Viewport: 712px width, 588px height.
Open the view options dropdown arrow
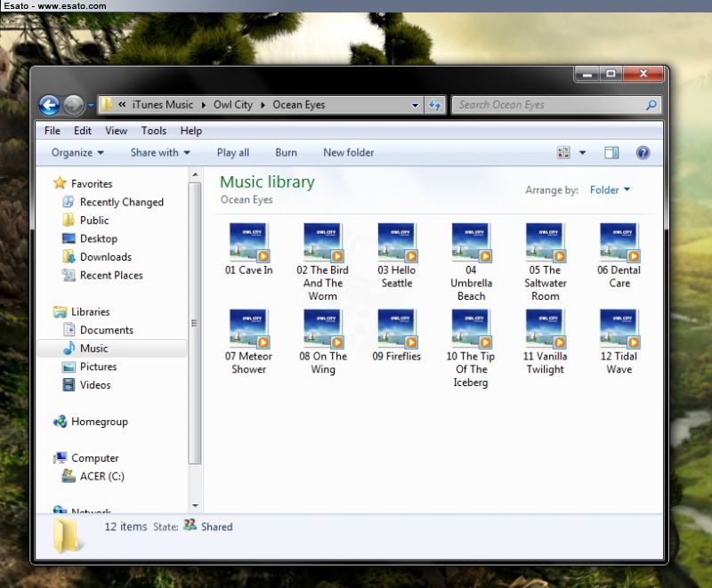point(582,152)
